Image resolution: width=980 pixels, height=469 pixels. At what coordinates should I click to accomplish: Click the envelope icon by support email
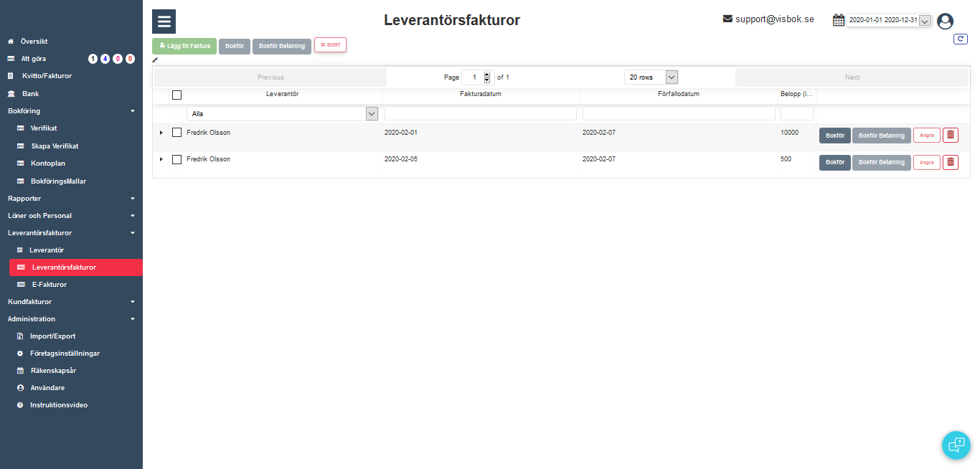tap(727, 19)
